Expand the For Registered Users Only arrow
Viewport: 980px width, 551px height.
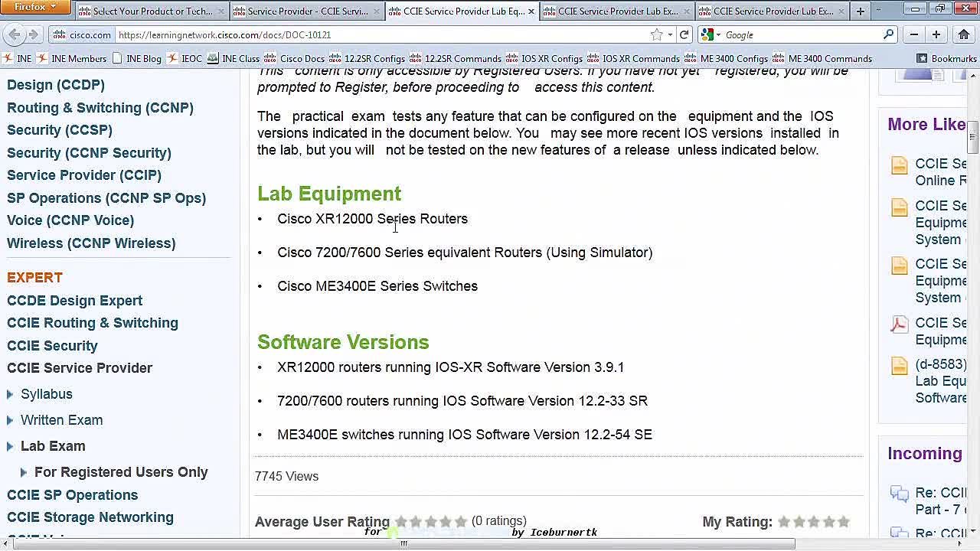coord(24,472)
